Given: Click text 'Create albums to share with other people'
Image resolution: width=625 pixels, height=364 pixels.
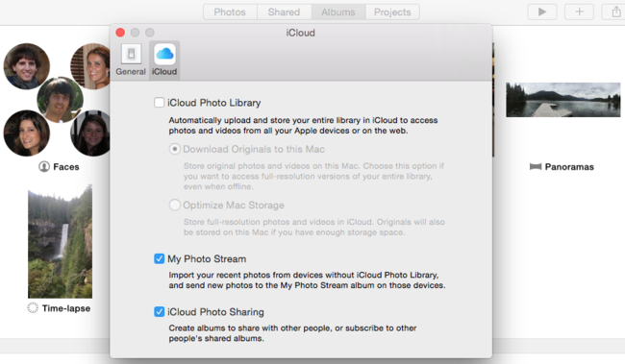Looking at the screenshot, I should tap(250, 328).
